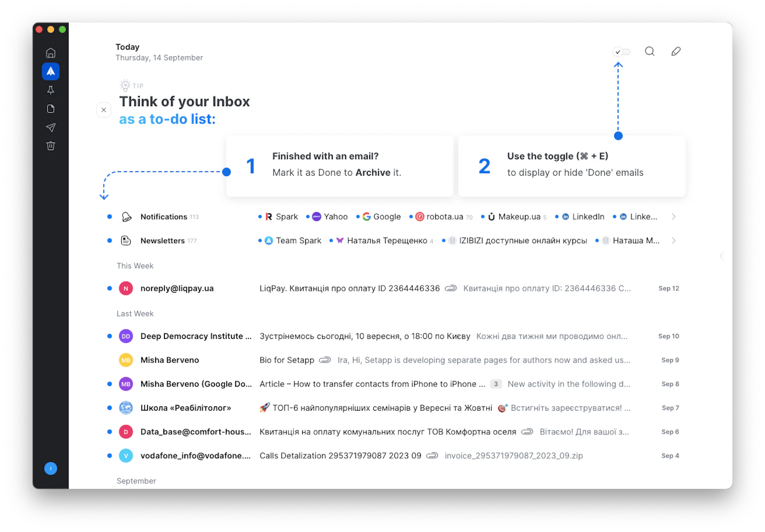
Task: Click the yellow MB avatar of Misha Berveno
Action: [x=126, y=360]
